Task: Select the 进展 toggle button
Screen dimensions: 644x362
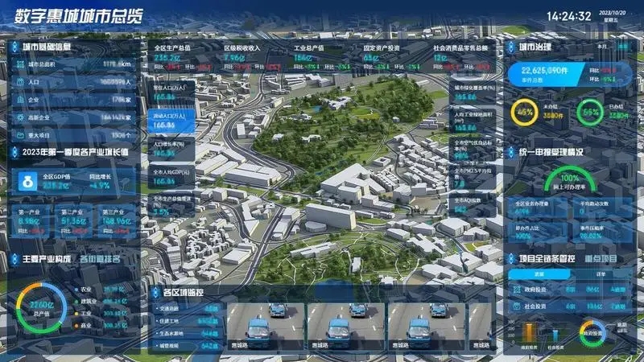Action: click(x=539, y=274)
